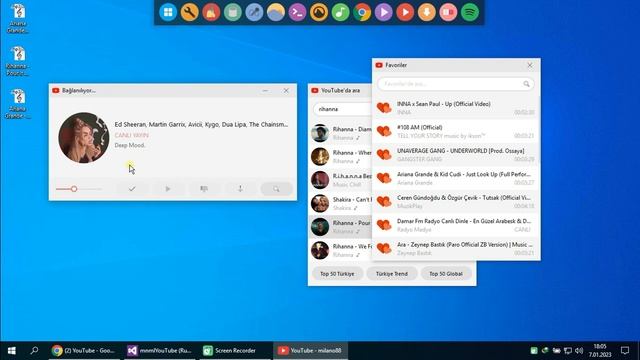Open the mountain landscape photo dock icon
The width and height of the screenshot is (640, 360).
click(x=276, y=12)
